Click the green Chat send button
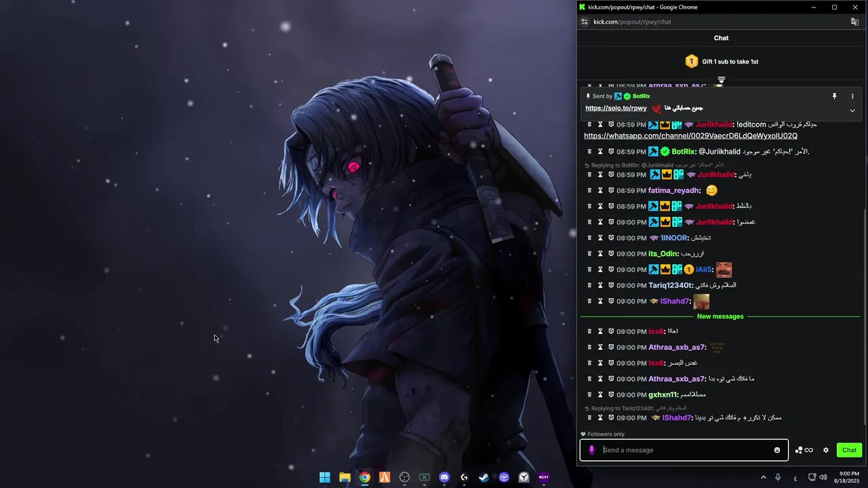868x488 pixels. (849, 450)
